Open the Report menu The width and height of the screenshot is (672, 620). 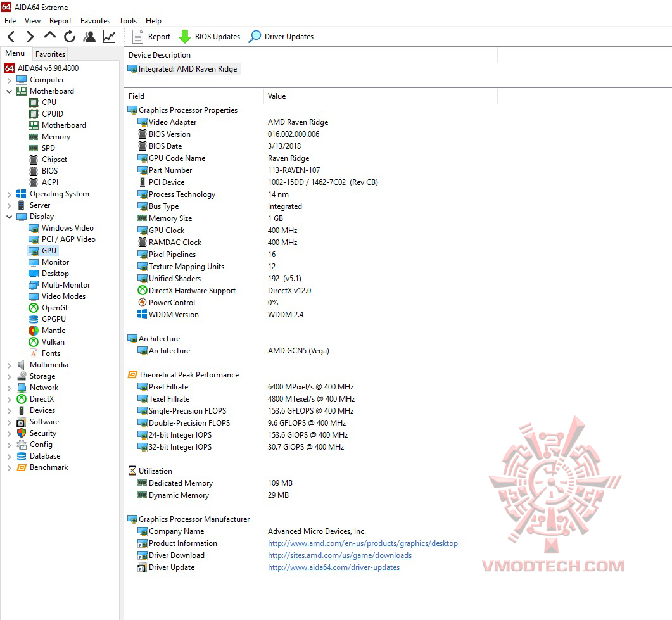(x=60, y=20)
